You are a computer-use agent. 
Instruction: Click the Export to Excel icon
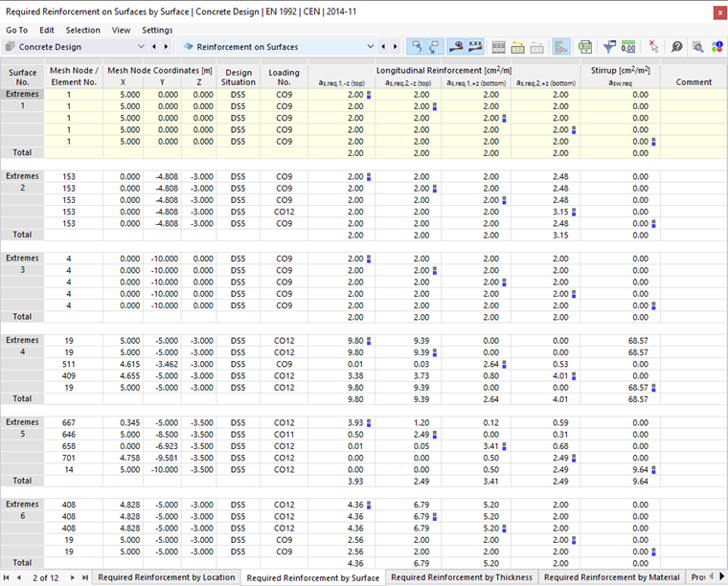point(584,46)
